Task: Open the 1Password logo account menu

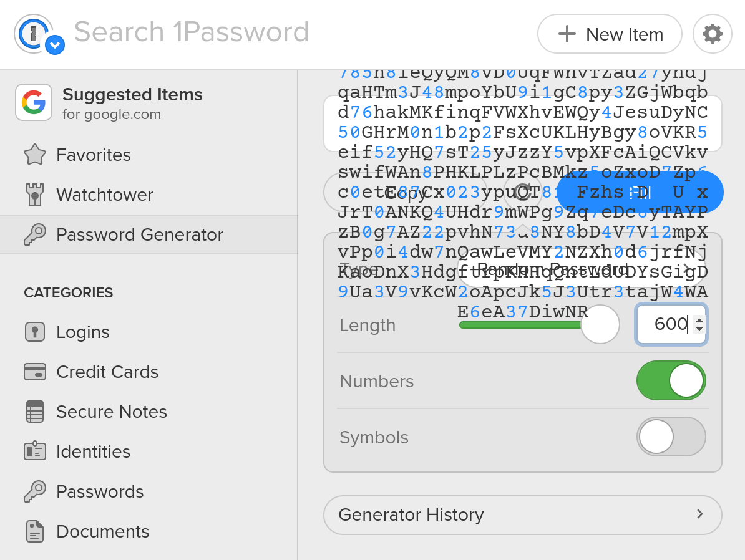Action: click(39, 34)
